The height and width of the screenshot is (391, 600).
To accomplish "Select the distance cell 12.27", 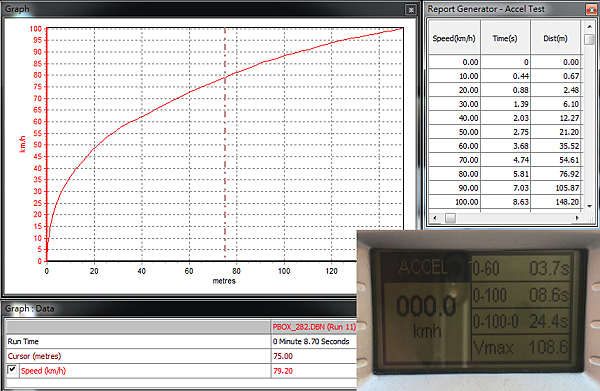I will 555,118.
